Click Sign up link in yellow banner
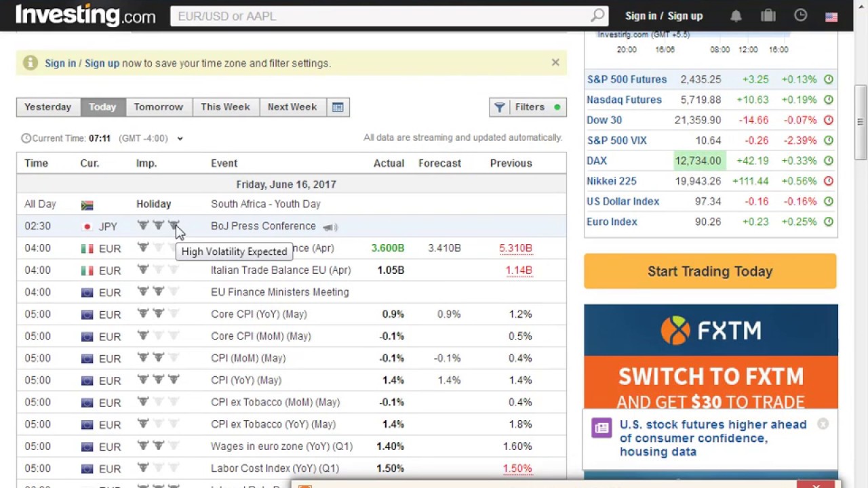The image size is (868, 488). pos(102,63)
